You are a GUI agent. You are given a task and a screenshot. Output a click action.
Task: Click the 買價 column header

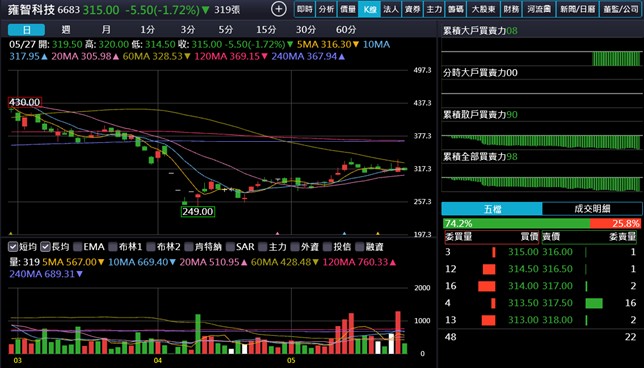tap(529, 237)
